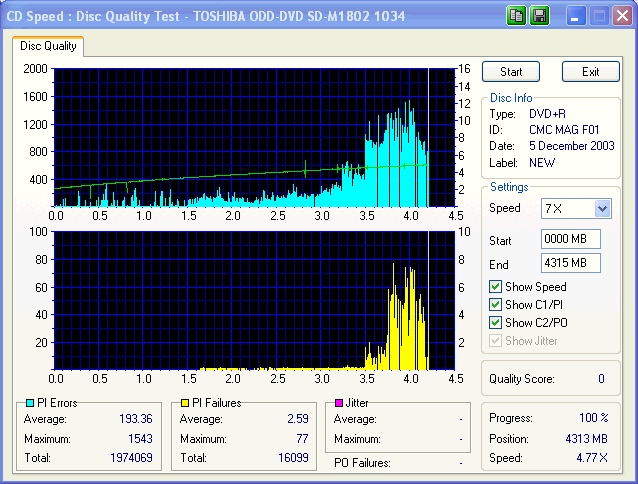
Task: Click the magenta Jitter legend square
Action: click(x=339, y=402)
